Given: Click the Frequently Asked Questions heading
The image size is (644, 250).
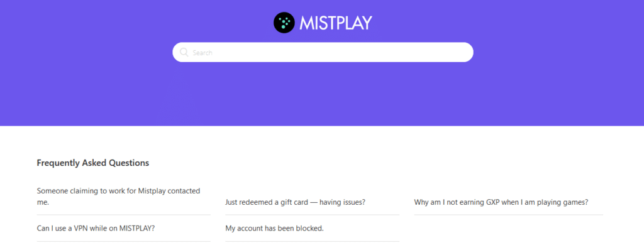Looking at the screenshot, I should pyautogui.click(x=93, y=163).
